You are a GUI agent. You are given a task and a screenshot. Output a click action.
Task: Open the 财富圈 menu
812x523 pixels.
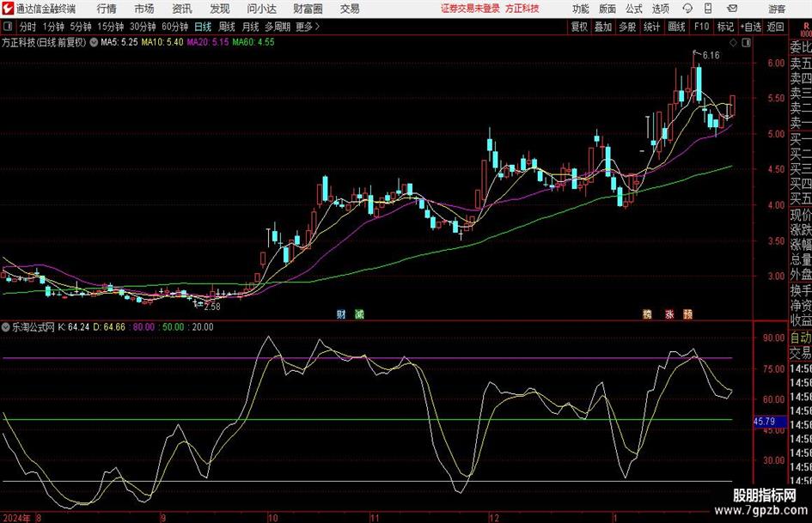point(308,9)
